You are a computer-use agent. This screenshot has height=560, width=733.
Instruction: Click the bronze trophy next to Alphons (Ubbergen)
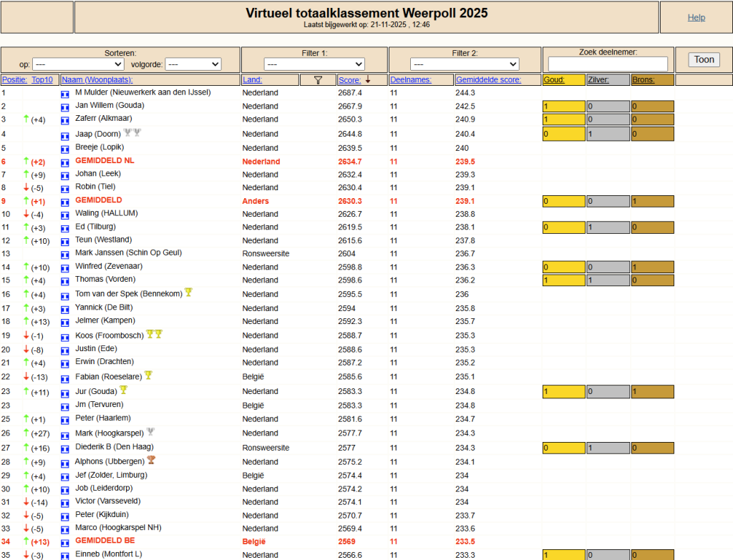pos(151,460)
